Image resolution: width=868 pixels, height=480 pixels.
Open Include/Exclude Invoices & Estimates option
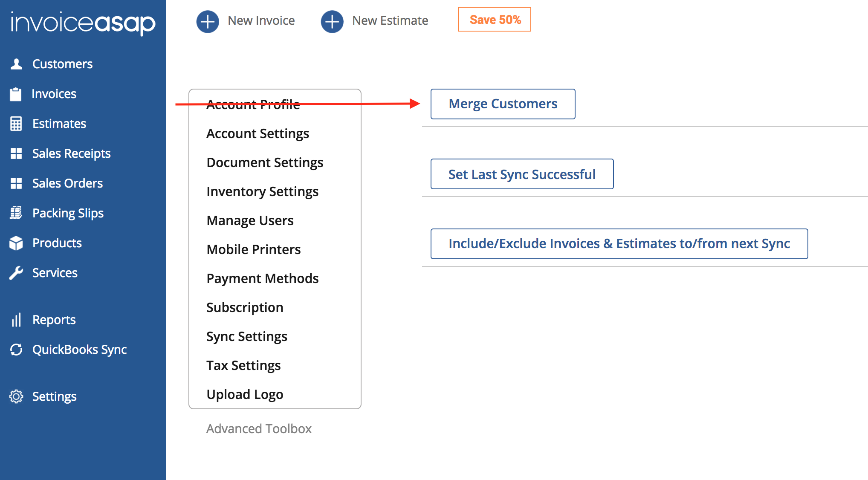click(x=619, y=244)
